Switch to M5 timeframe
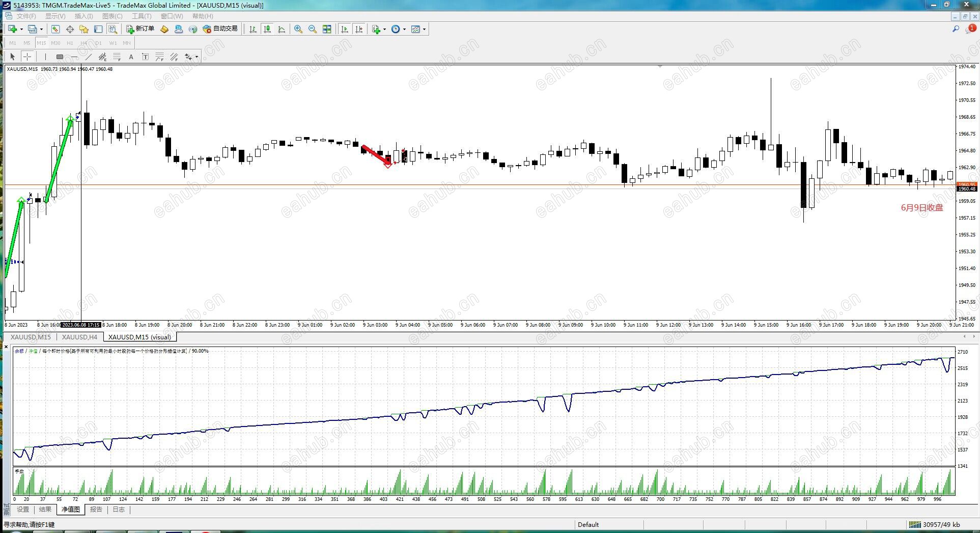The image size is (980, 533). 27,43
